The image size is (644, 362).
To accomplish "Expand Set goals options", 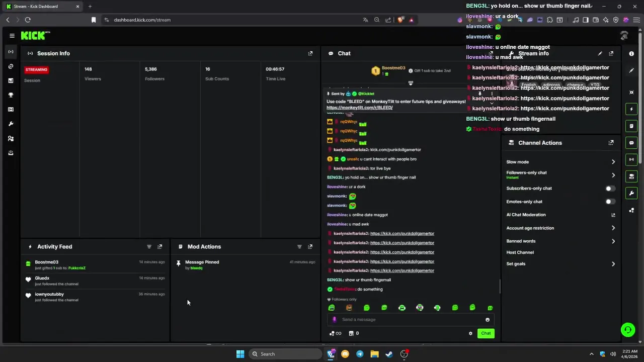I will 613,264.
